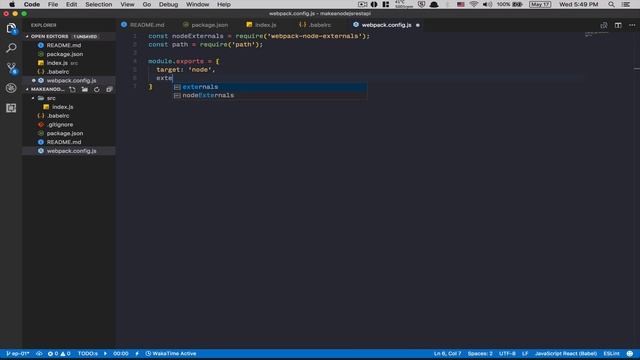The image size is (640, 360).
Task: Select the nodeExternals autocomplete suggestion
Action: pyautogui.click(x=270, y=96)
